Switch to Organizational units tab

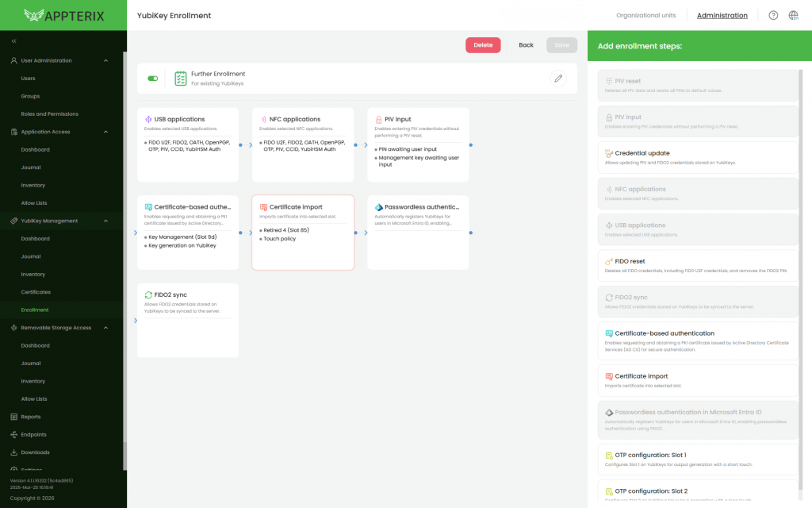click(645, 16)
